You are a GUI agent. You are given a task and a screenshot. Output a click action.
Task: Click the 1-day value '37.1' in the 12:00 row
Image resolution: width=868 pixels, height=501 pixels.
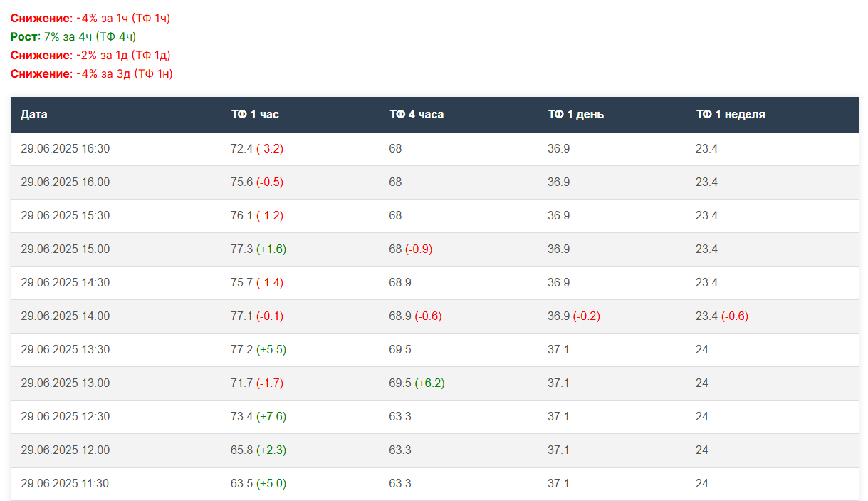(558, 450)
